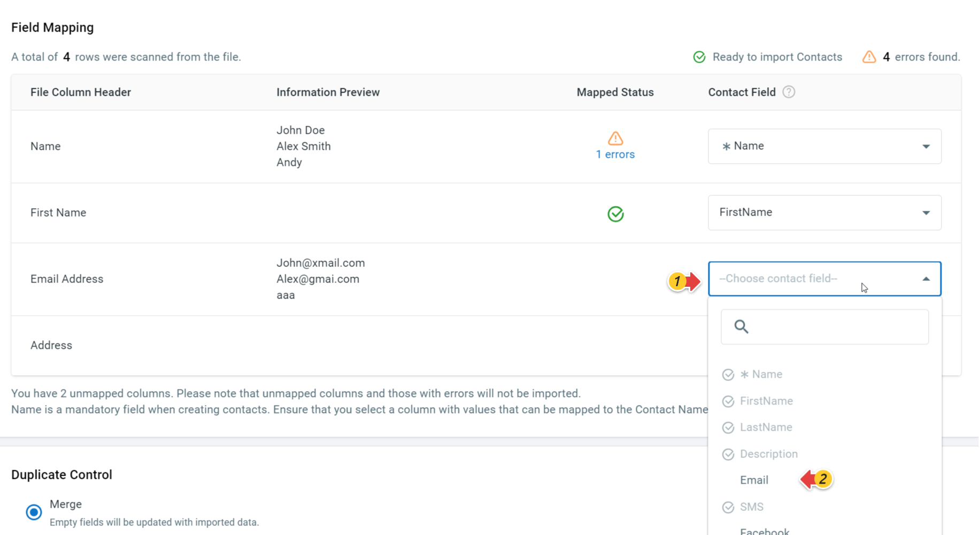
Task: Click the warning icon beside errors found
Action: [869, 57]
